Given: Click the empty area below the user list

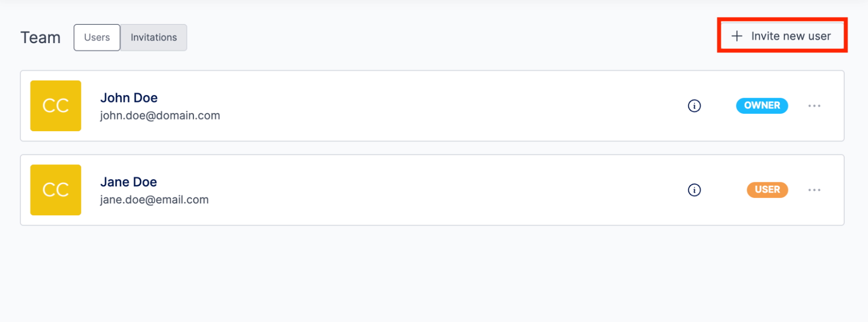Looking at the screenshot, I should pyautogui.click(x=432, y=275).
